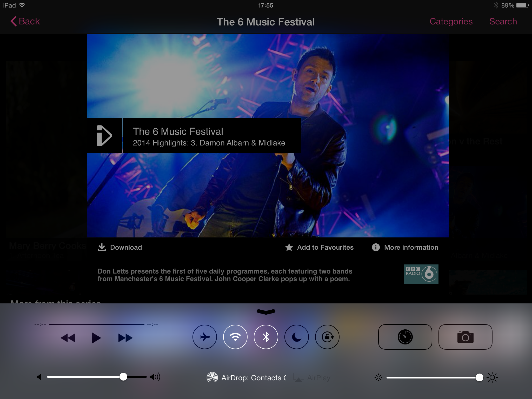Disable Bluetooth in Control Centre
Screen dimensions: 532x399
click(266, 337)
